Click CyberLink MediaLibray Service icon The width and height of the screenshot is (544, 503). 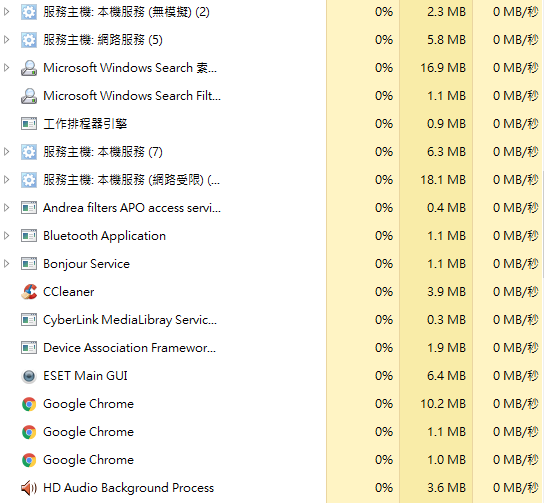(29, 320)
